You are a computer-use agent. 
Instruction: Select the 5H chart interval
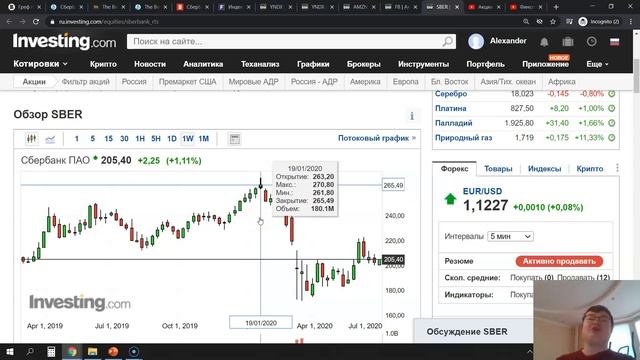tap(156, 139)
